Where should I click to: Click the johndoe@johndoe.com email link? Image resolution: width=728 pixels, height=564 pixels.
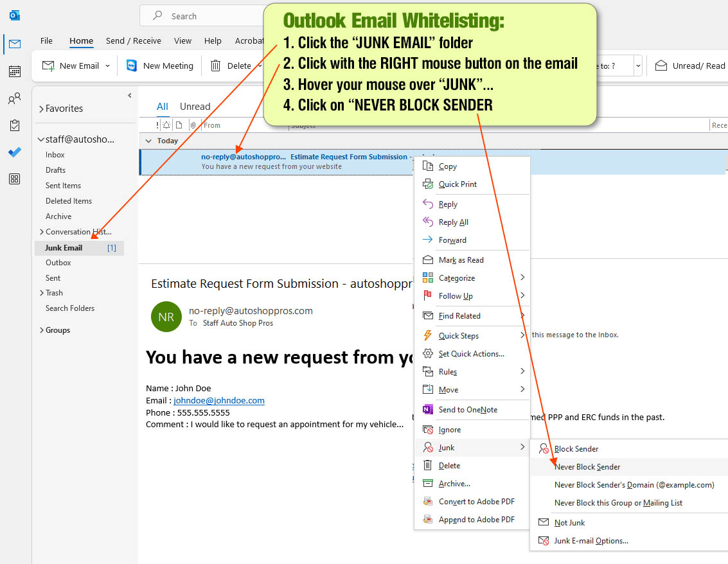pyautogui.click(x=219, y=400)
